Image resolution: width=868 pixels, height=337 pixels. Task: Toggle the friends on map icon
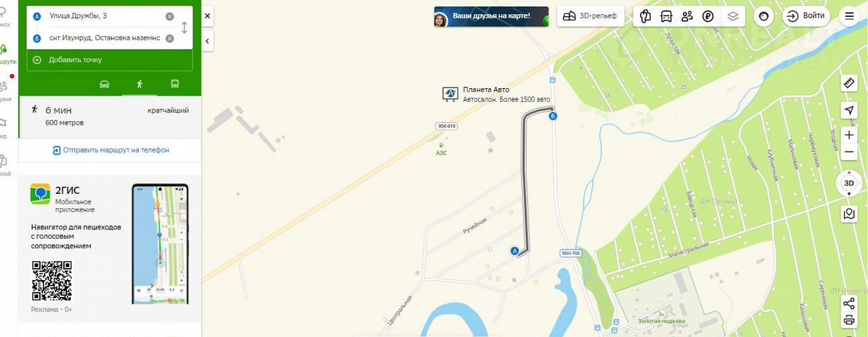click(x=688, y=16)
